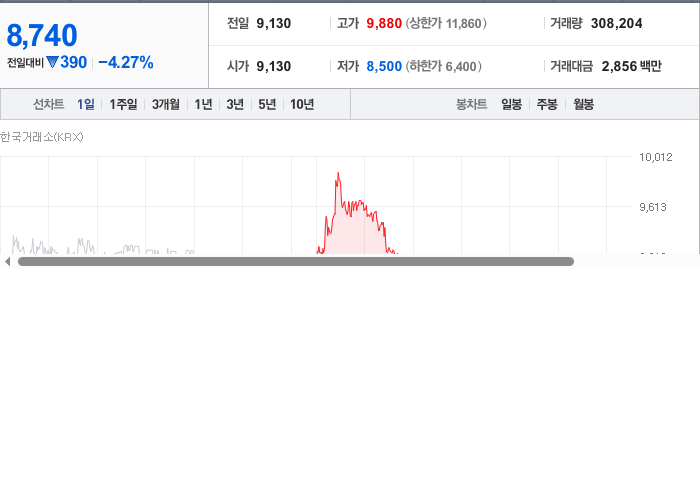Display the 10년 line chart

[x=302, y=104]
